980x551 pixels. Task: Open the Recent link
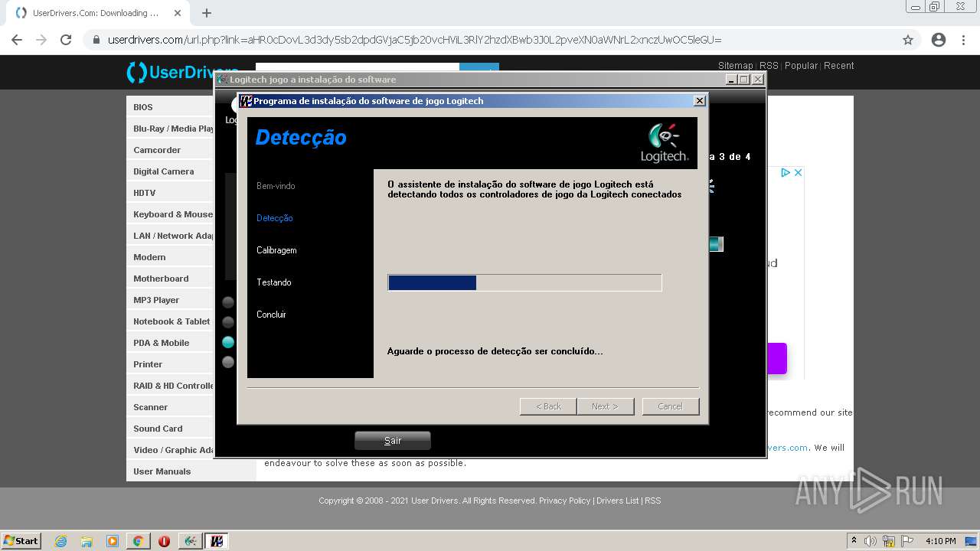(x=838, y=66)
